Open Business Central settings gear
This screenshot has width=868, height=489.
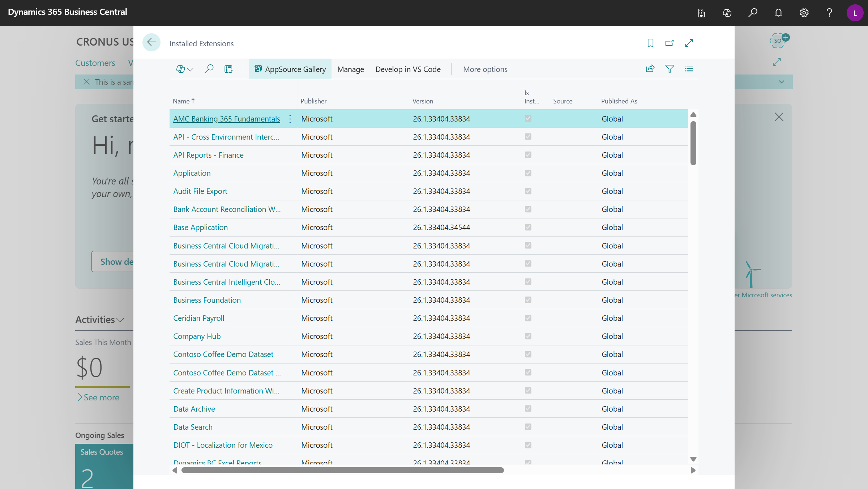(804, 13)
